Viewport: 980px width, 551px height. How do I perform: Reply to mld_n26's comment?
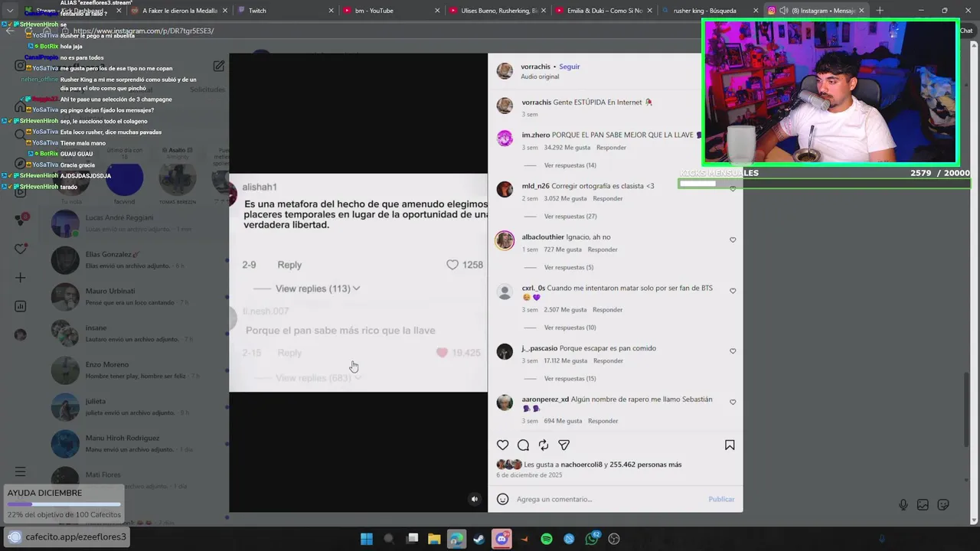pyautogui.click(x=608, y=198)
